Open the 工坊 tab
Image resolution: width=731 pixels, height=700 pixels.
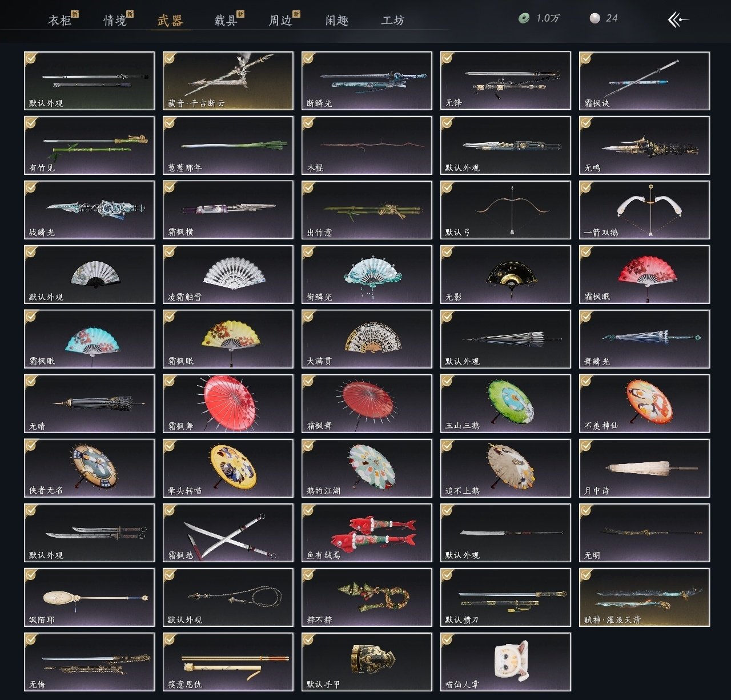coord(393,21)
